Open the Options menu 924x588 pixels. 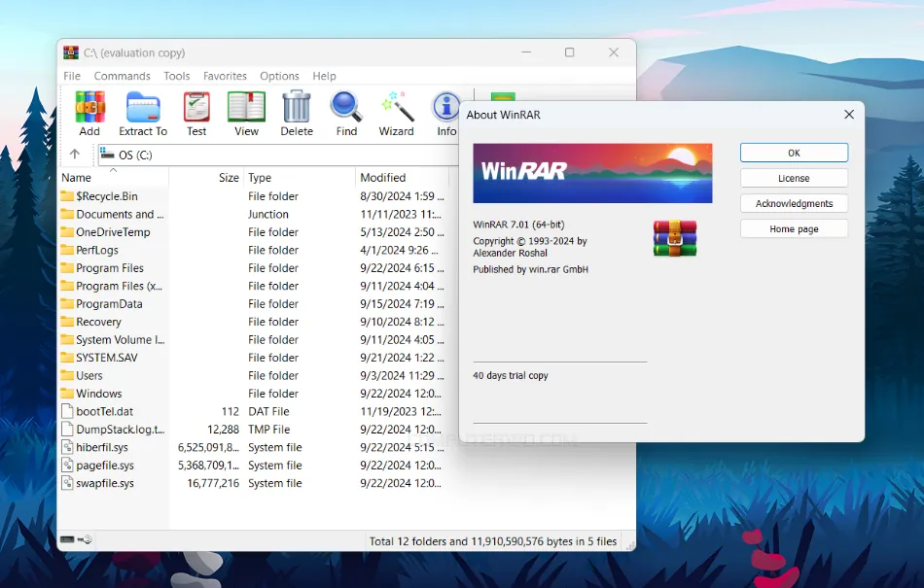tap(279, 76)
